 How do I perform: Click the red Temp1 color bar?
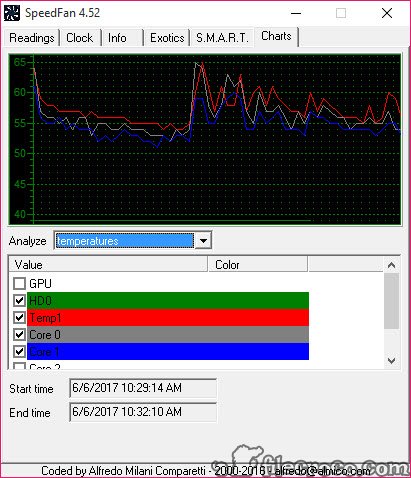pos(168,317)
